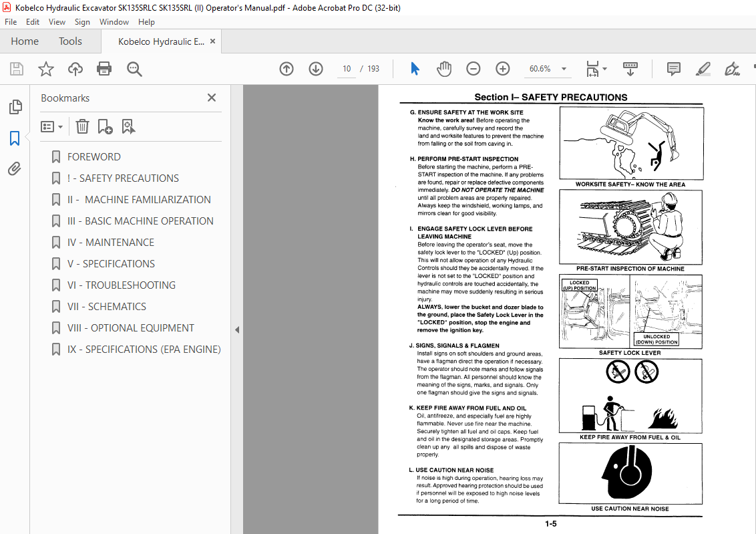Viewport: 756px width, 534px height.
Task: Close the Bookmarks panel
Action: (212, 98)
